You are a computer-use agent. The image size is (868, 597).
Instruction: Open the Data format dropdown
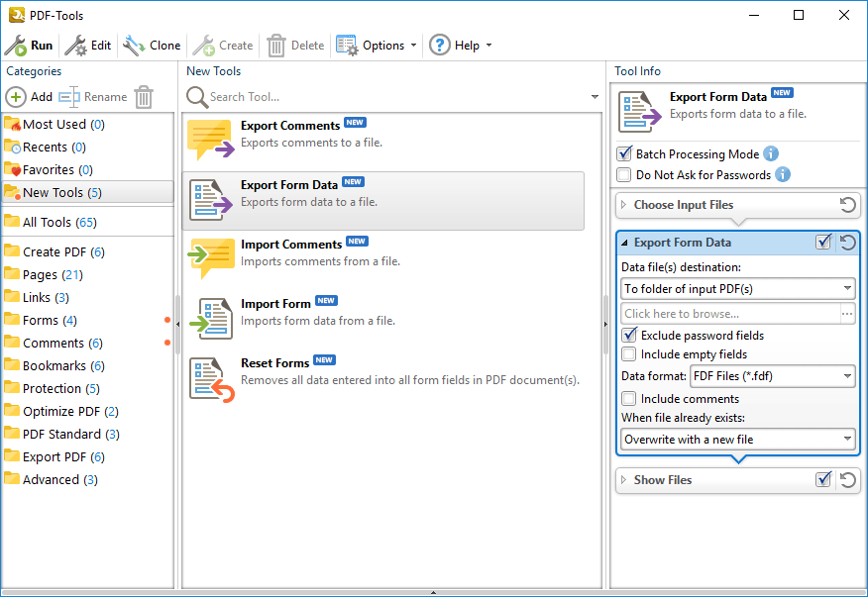[772, 376]
